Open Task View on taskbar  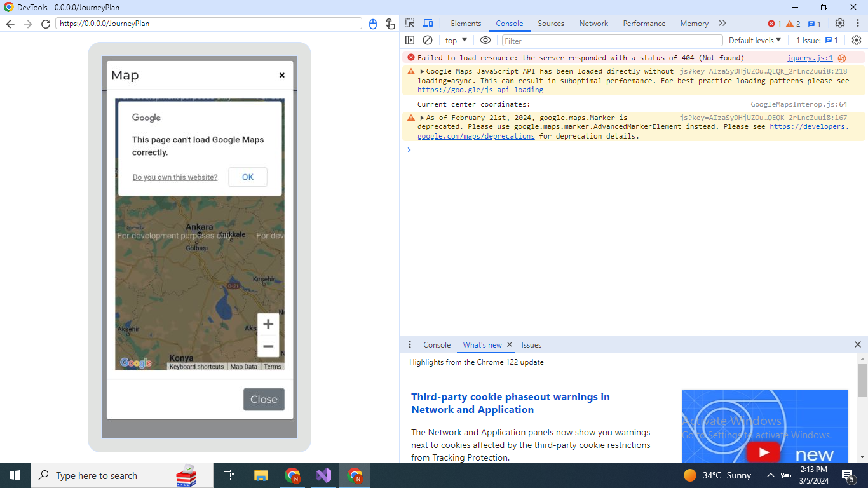[x=229, y=475]
